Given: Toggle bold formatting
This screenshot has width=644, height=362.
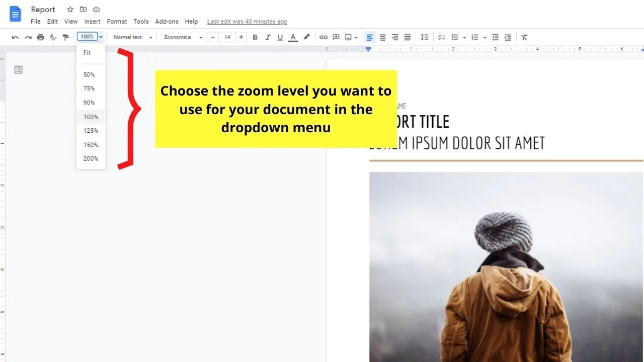Looking at the screenshot, I should pyautogui.click(x=255, y=37).
